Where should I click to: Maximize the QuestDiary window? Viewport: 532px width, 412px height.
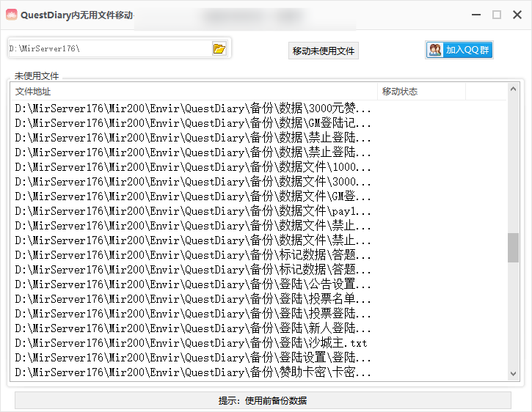tap(497, 15)
